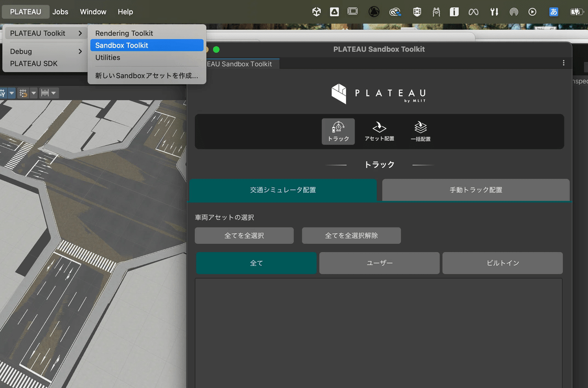588x388 pixels.
Task: Toggle the grid snapping magnet icon
Action: pos(23,93)
